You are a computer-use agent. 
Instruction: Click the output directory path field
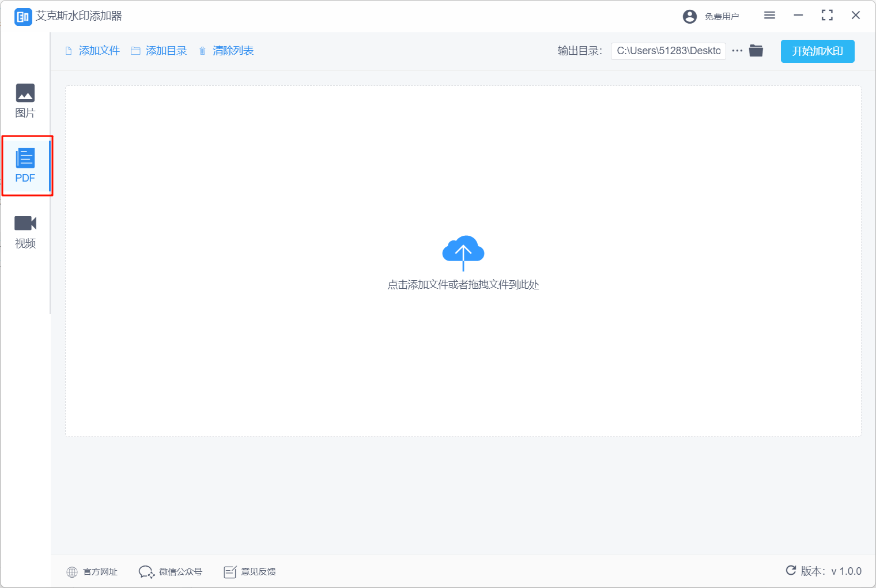point(669,51)
